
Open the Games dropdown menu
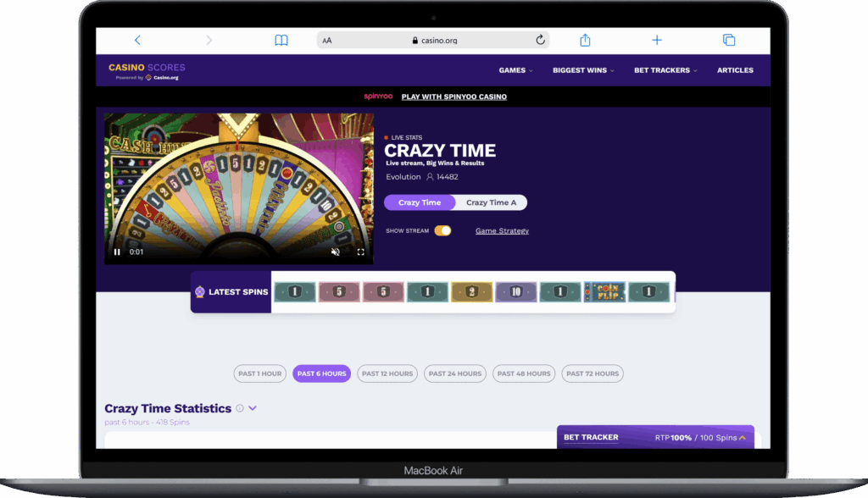point(515,70)
